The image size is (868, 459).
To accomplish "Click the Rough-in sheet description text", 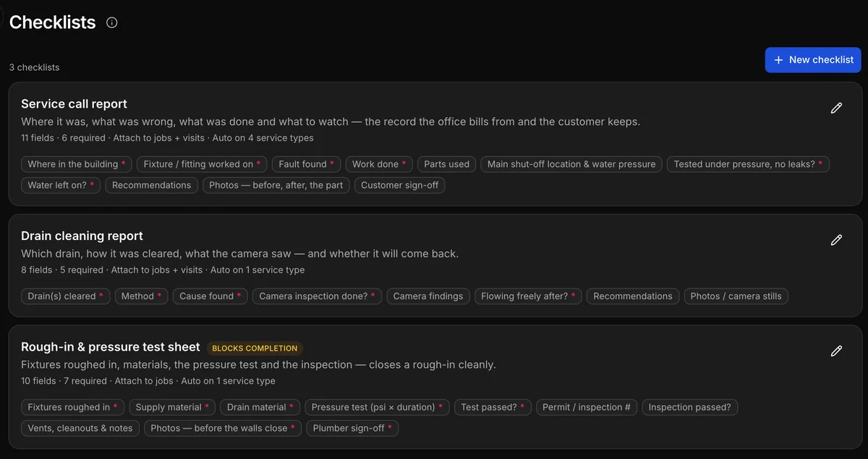I will click(258, 365).
